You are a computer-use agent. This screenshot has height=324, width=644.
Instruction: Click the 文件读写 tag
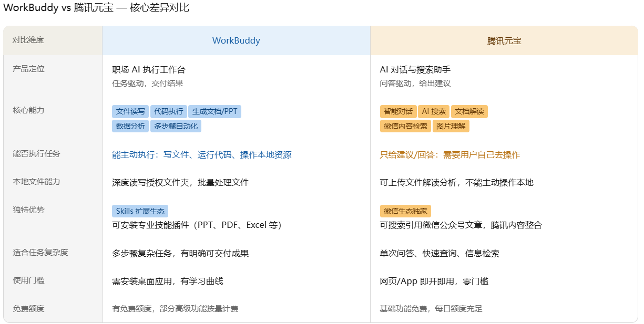[x=130, y=111]
